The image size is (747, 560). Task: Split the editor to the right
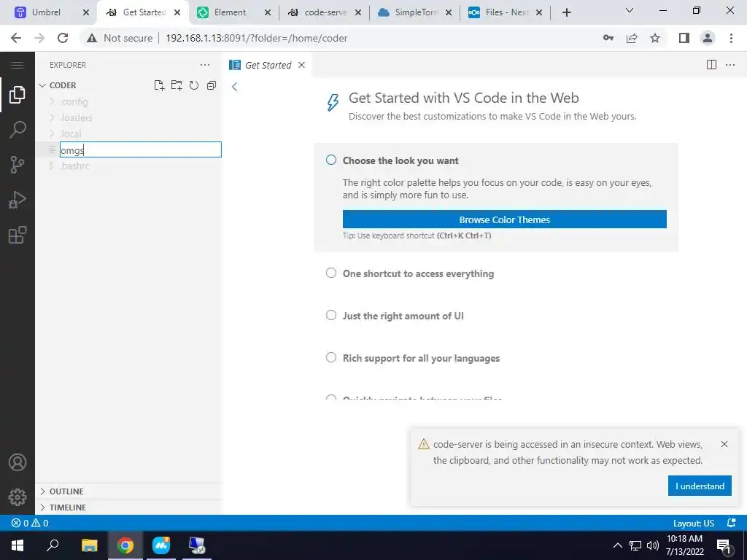(x=711, y=65)
